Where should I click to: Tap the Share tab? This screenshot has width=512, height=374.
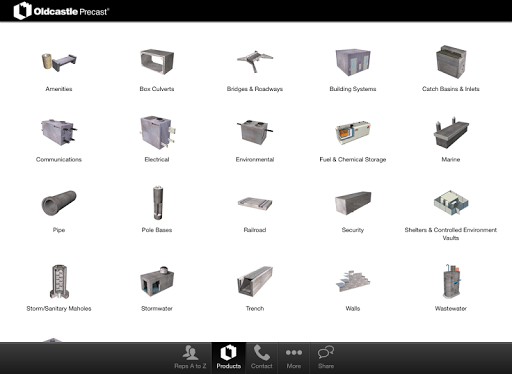tap(326, 358)
